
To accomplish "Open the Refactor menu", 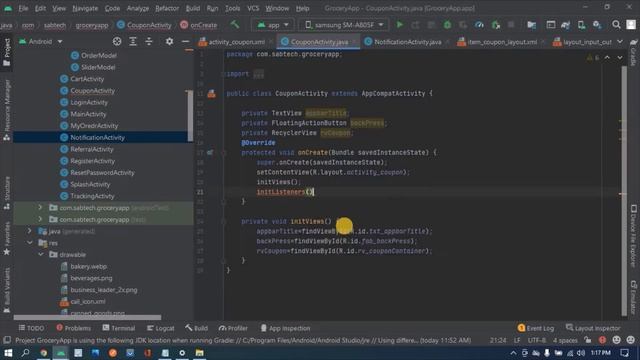I will tap(167, 8).
